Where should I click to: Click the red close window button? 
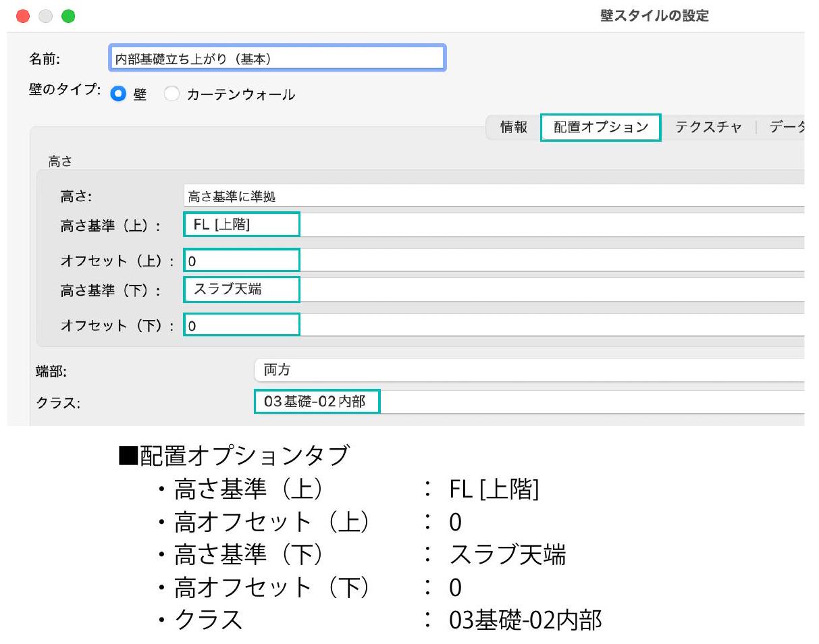23,16
